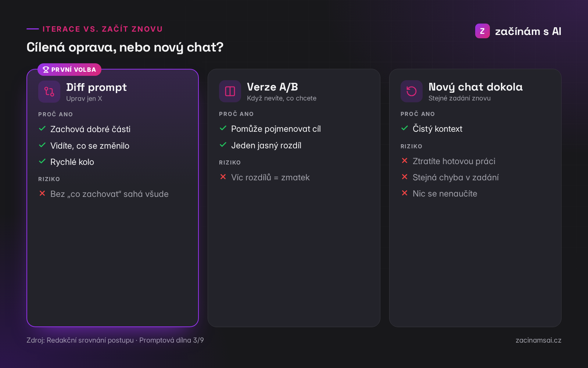
Task: Click the Verze A/B split-column icon
Action: [230, 91]
